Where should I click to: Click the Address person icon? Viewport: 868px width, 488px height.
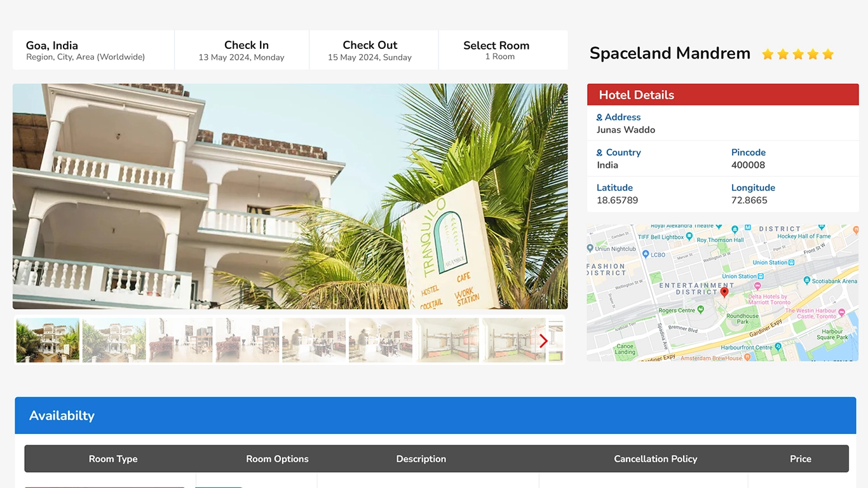click(599, 118)
